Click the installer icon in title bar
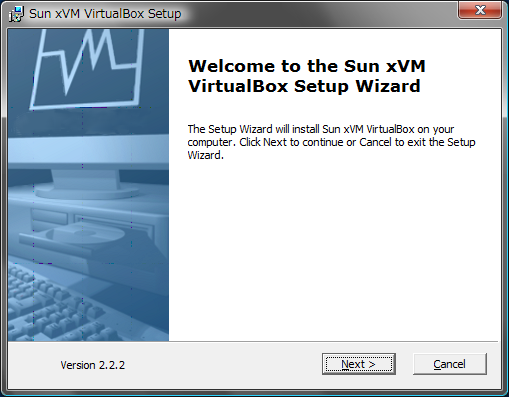This screenshot has height=397, width=509. click(16, 14)
